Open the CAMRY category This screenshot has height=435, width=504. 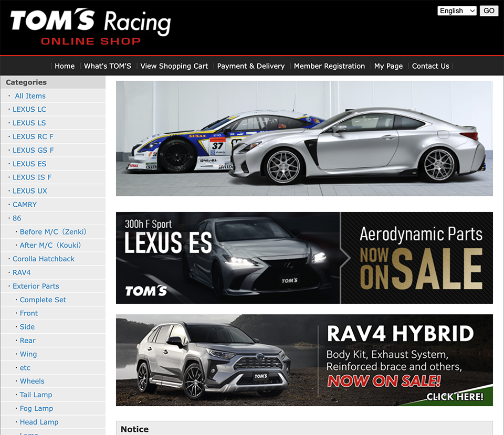(25, 204)
